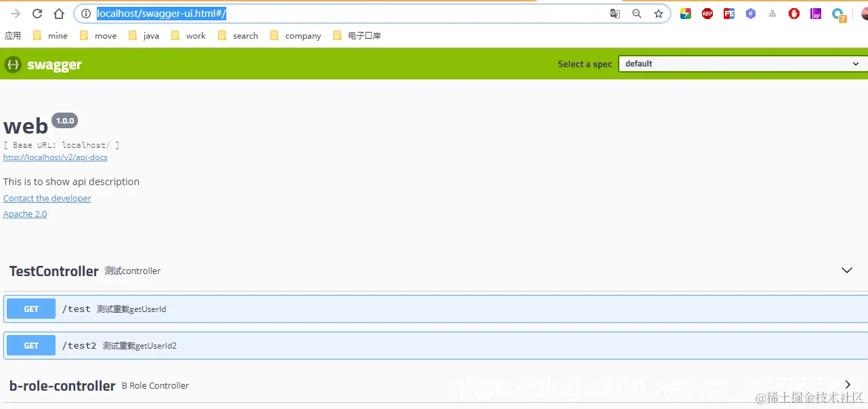Screen dimensions: 868x409
Task: Open the work bookmarks folder
Action: click(188, 36)
